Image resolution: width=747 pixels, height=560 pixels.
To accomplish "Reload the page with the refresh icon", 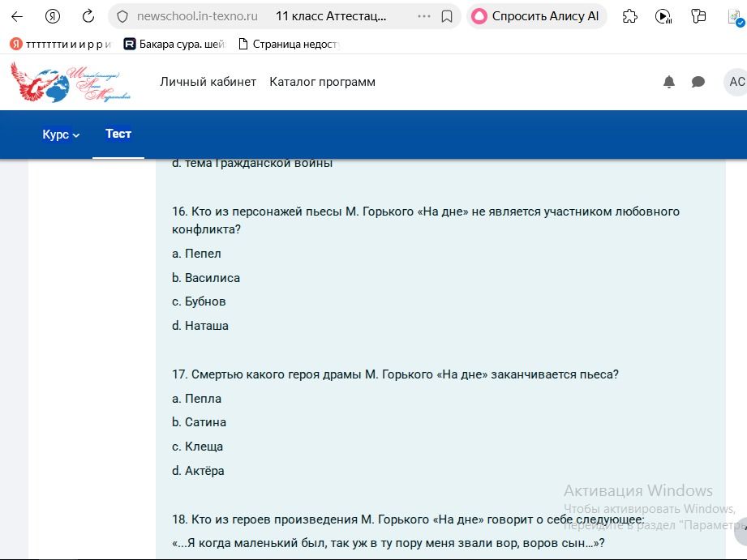I will (88, 17).
